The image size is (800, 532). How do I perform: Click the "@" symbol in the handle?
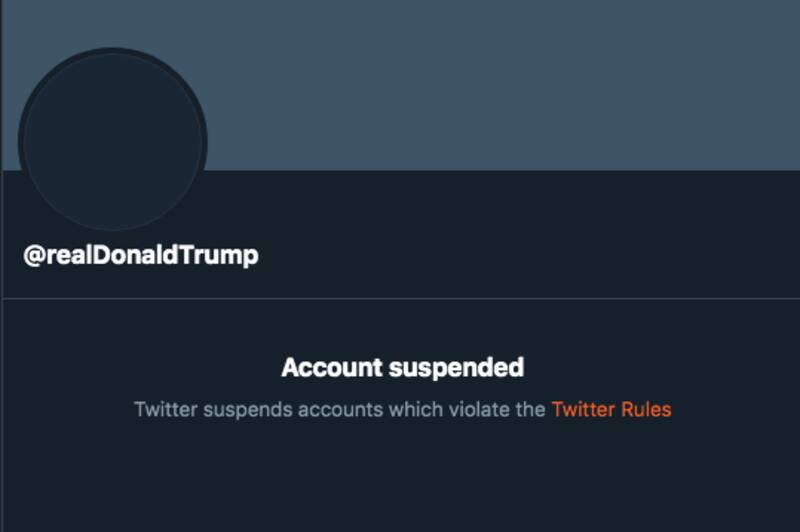(x=34, y=255)
